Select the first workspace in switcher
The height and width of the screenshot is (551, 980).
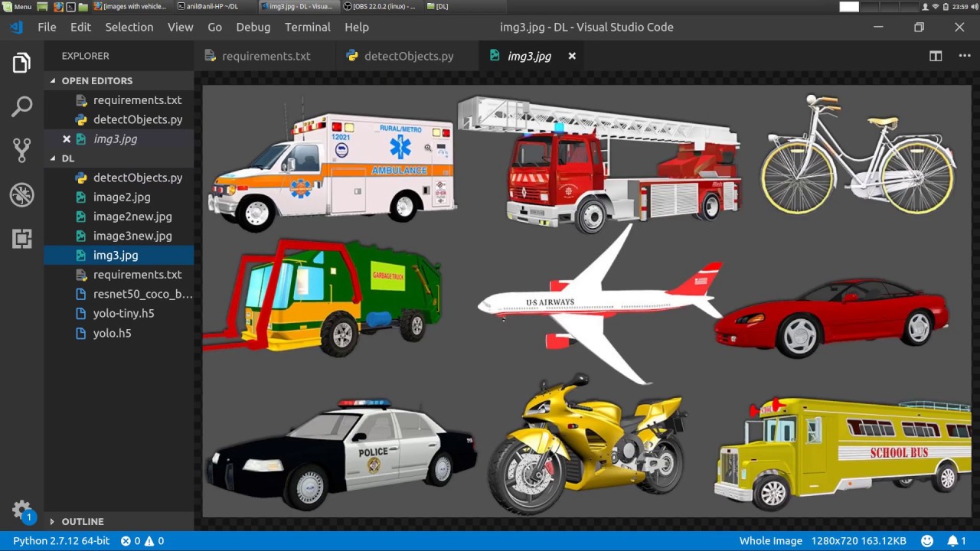click(x=849, y=6)
